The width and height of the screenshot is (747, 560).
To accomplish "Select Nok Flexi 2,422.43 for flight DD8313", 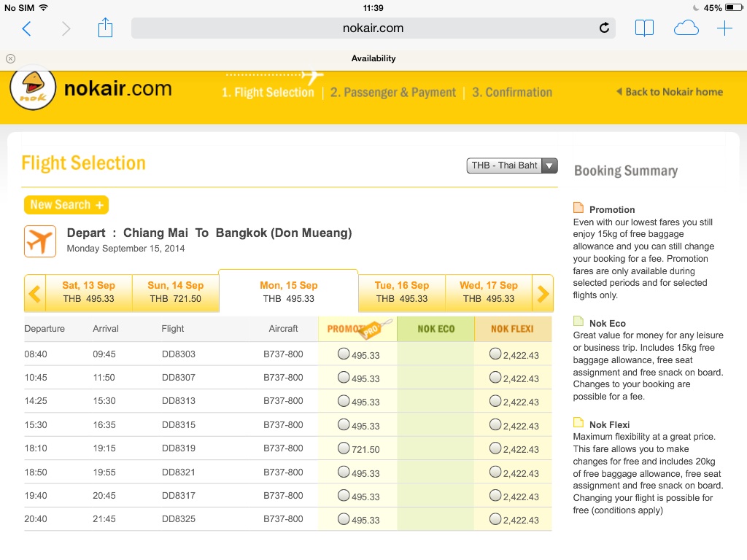I will pos(495,400).
